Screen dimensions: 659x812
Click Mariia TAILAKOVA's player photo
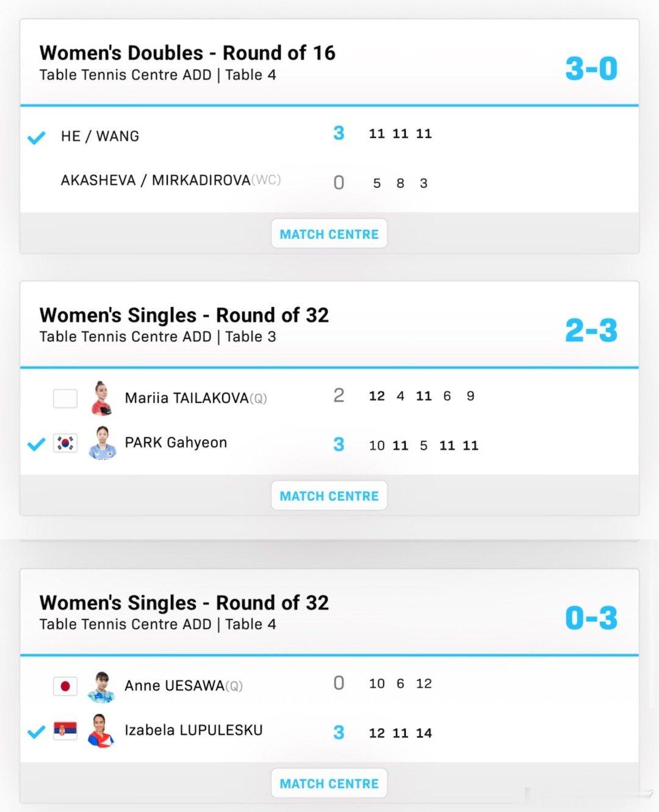click(101, 397)
